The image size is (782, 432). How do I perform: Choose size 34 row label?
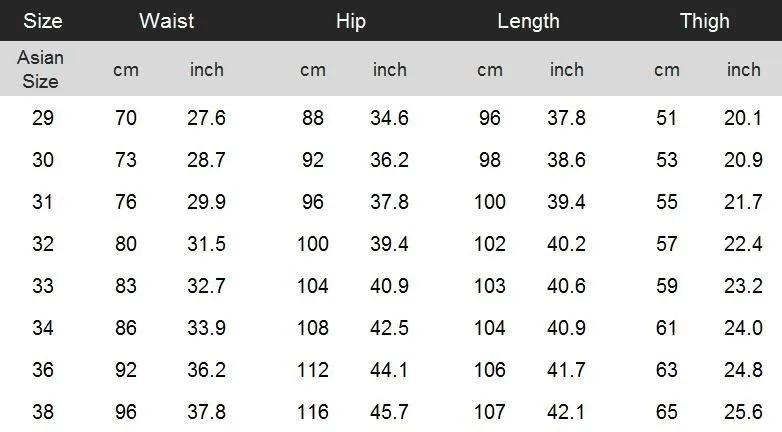click(x=43, y=328)
